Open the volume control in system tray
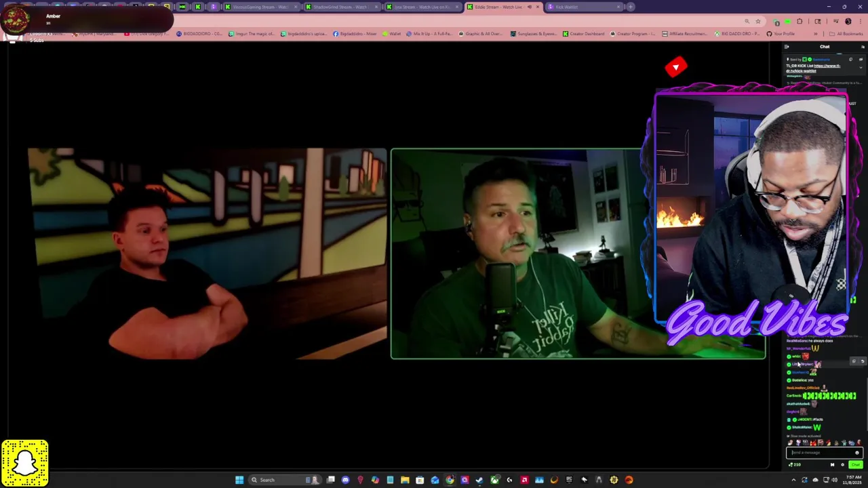The width and height of the screenshot is (868, 488). pyautogui.click(x=835, y=480)
